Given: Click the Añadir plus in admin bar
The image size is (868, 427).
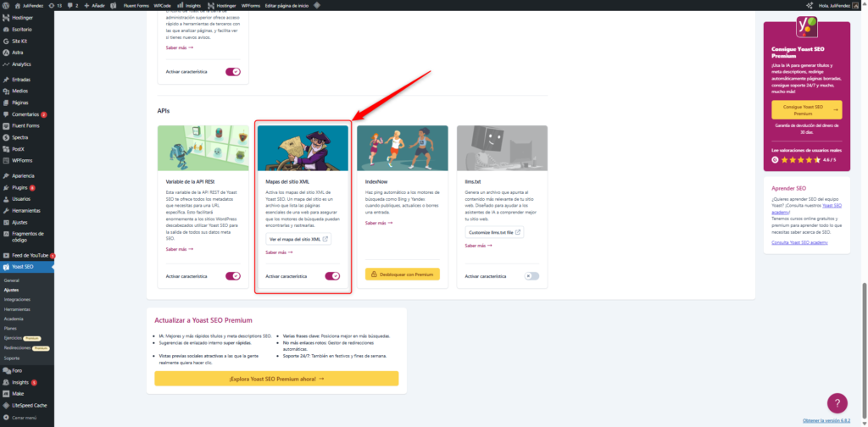Looking at the screenshot, I should (95, 5).
